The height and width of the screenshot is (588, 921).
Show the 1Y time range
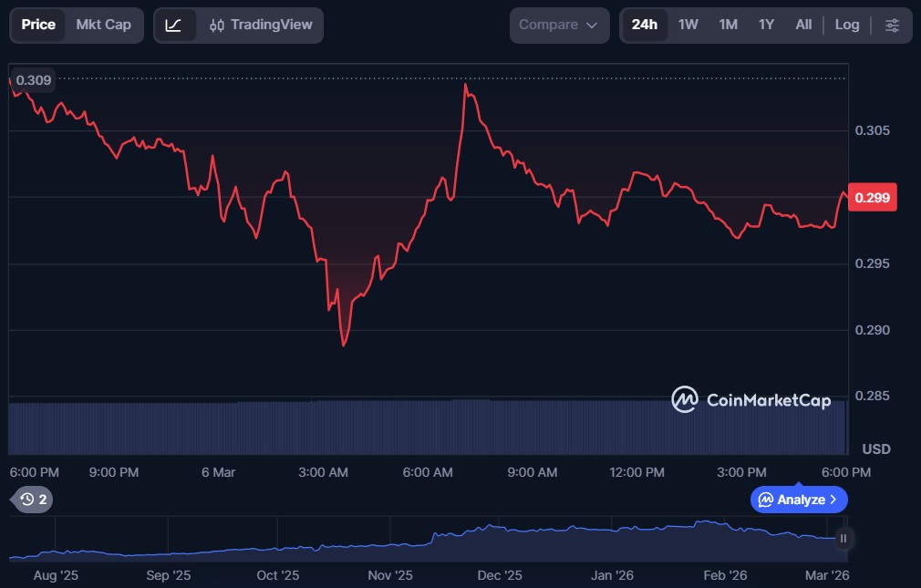pos(766,25)
